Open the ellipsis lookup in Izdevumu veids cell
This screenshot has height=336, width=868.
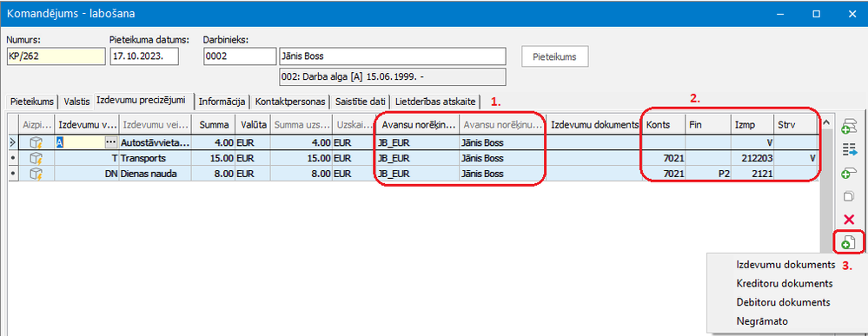point(111,142)
